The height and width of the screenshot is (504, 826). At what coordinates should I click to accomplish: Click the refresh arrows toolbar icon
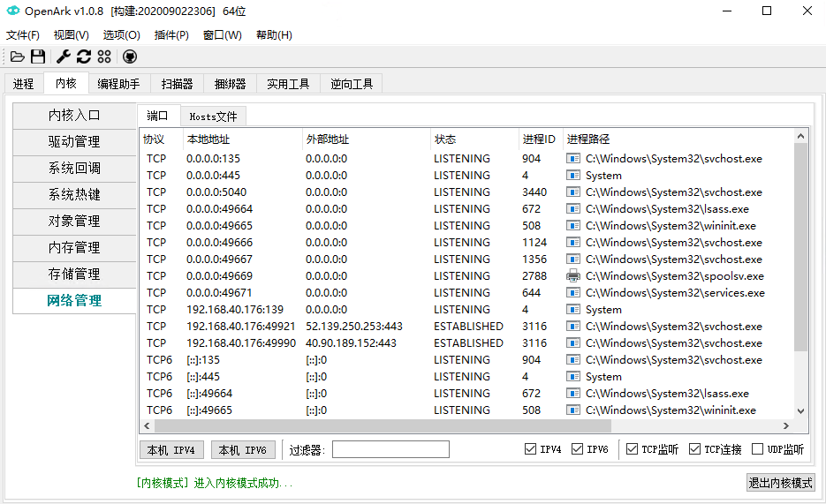click(84, 56)
